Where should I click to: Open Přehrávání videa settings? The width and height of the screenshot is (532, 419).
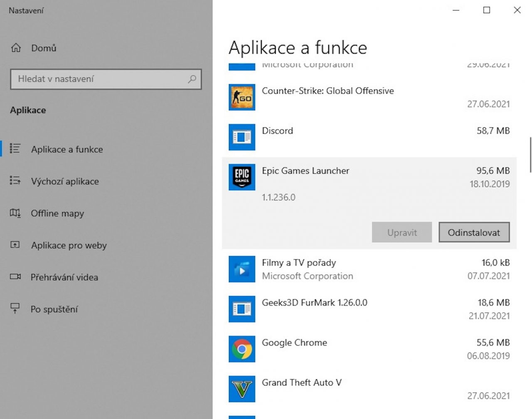tap(64, 277)
